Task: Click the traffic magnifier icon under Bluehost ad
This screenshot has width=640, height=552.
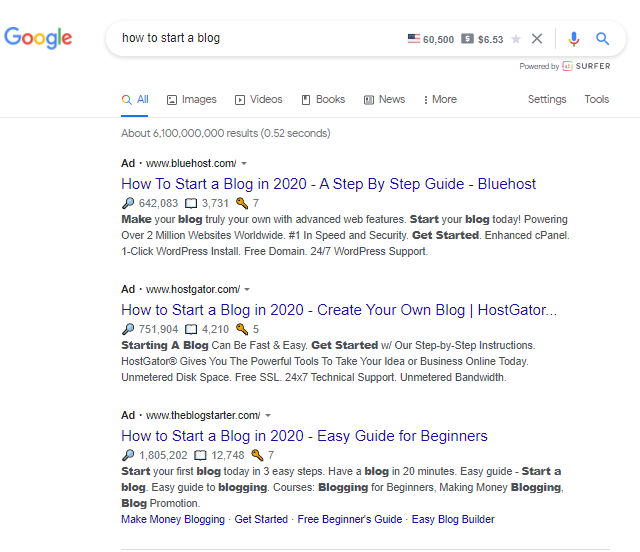Action: pos(128,203)
